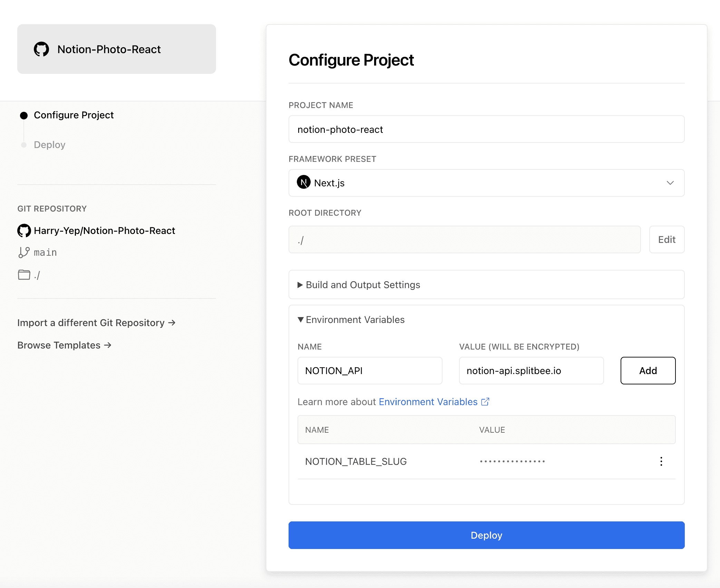Click the Browse Templates link
Screen dimensions: 720x588
point(64,344)
